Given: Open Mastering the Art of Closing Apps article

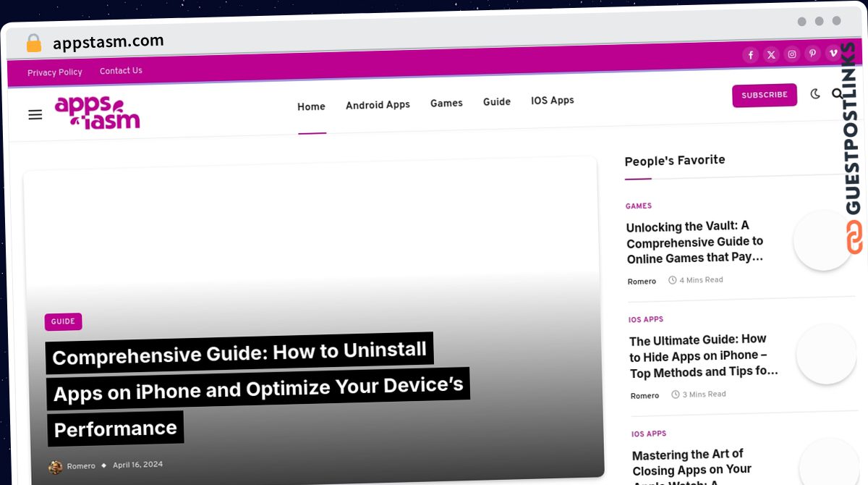Looking at the screenshot, I should [x=692, y=467].
